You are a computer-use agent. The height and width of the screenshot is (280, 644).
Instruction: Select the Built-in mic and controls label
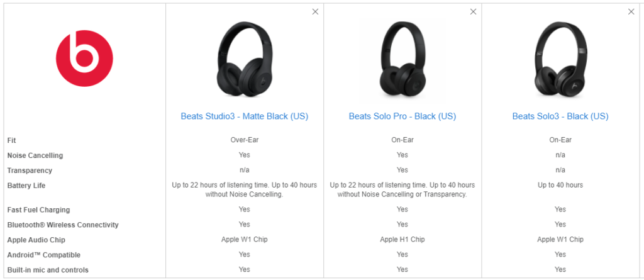(x=48, y=270)
